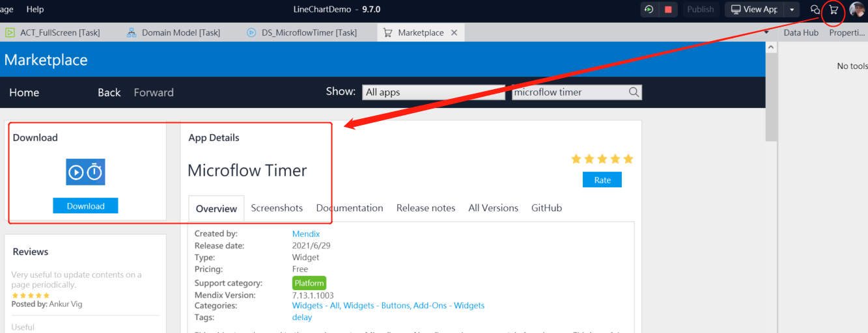
Task: Click the scrollbar up arrow
Action: [x=772, y=47]
